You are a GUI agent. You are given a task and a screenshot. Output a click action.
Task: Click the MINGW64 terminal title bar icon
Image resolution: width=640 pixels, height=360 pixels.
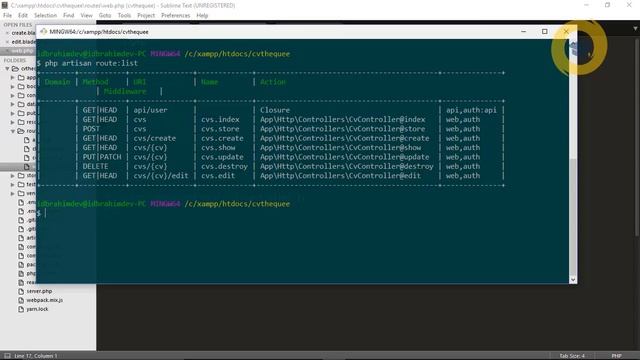click(43, 31)
